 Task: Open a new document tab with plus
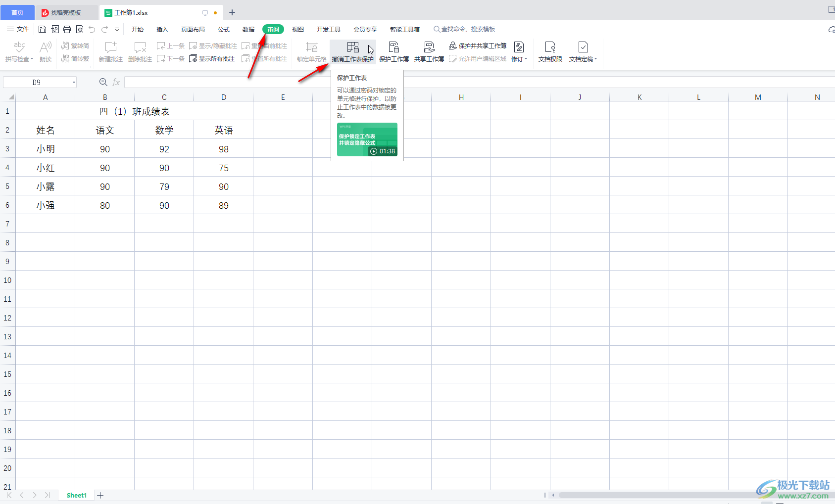(232, 12)
